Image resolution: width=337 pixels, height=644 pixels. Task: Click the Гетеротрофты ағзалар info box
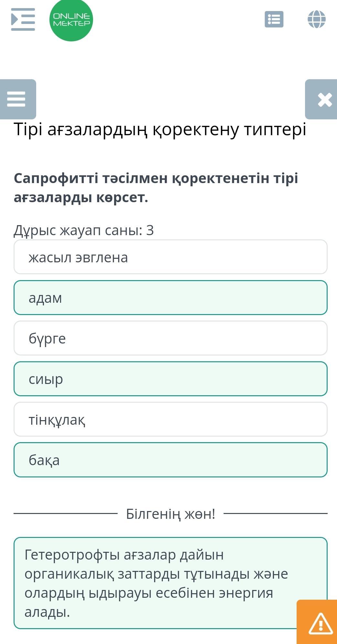(x=171, y=583)
